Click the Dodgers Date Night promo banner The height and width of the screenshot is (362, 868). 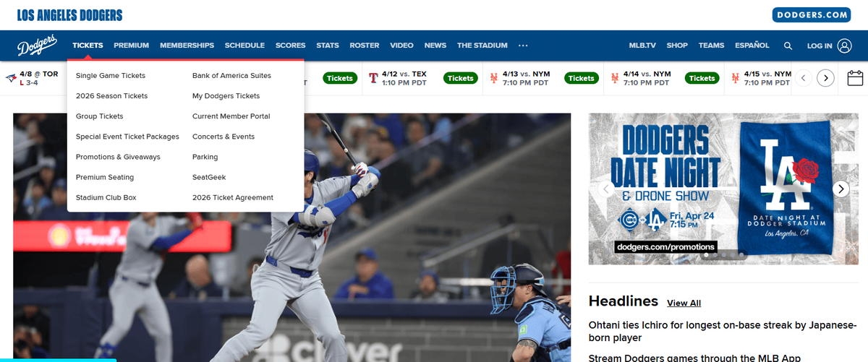pos(723,189)
